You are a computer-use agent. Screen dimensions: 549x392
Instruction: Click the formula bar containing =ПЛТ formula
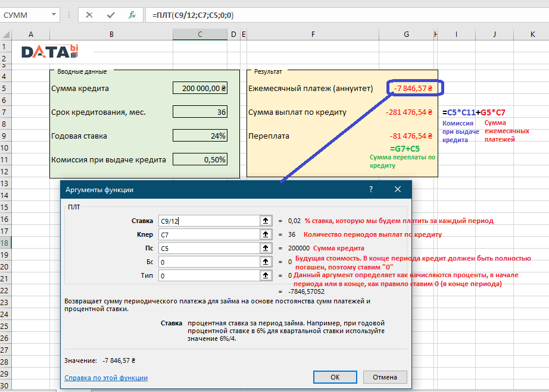[x=347, y=15]
